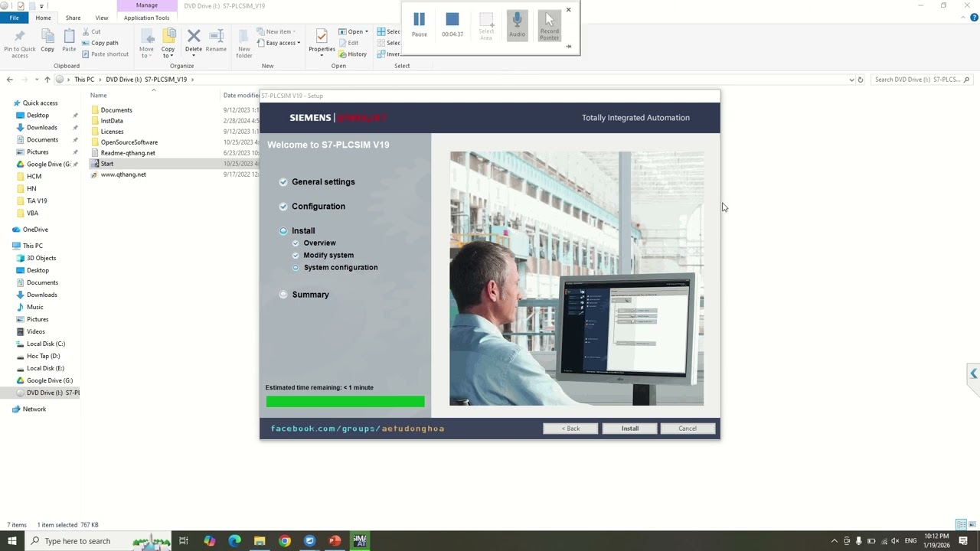980x551 pixels.
Task: Open Network in the navigation pane
Action: click(x=34, y=409)
